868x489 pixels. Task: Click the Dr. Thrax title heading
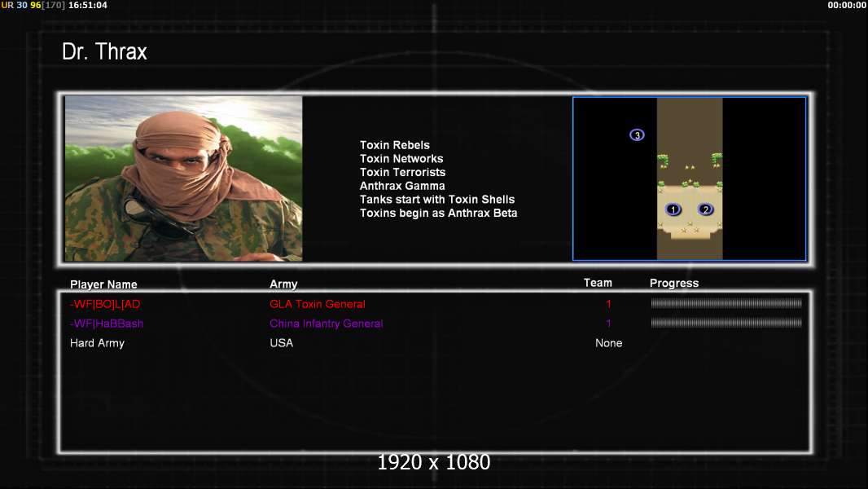tap(104, 51)
